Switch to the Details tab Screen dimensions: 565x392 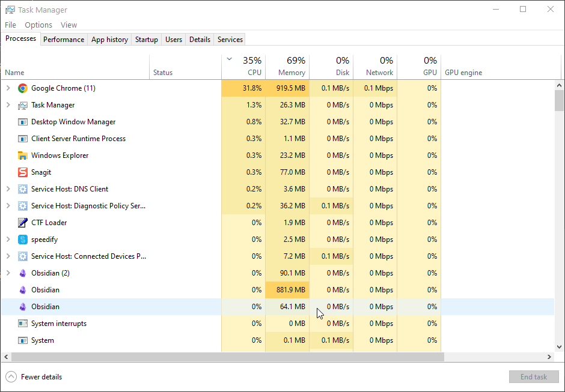200,40
